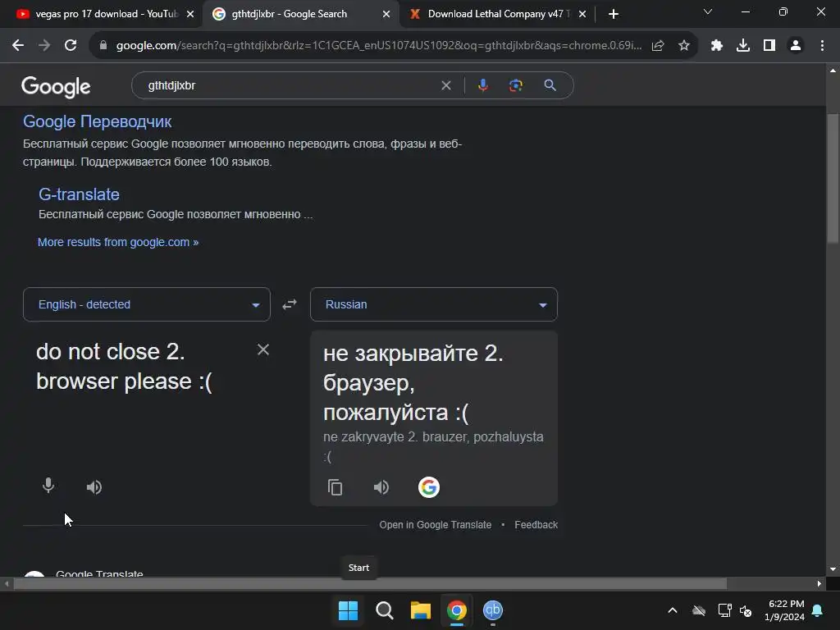Click the Feedback link
840x630 pixels.
click(x=536, y=525)
